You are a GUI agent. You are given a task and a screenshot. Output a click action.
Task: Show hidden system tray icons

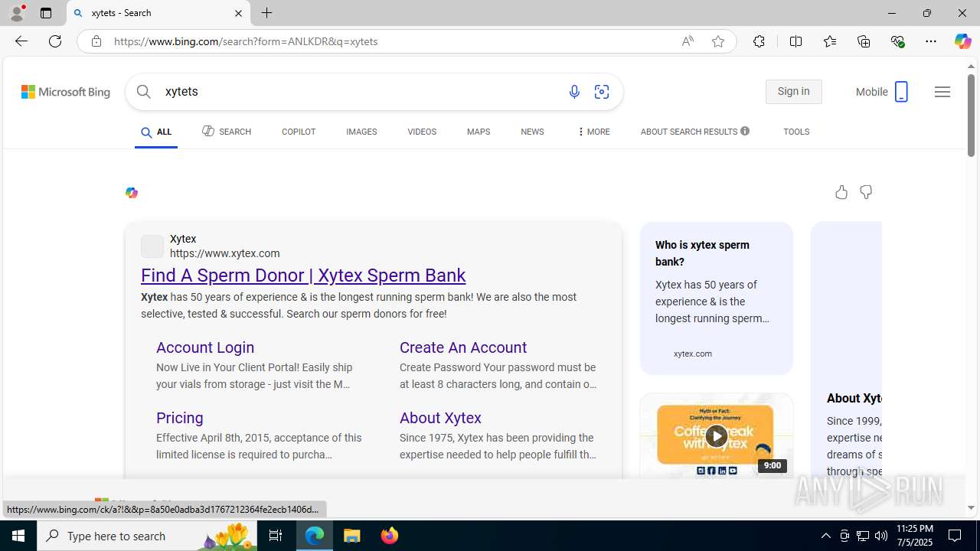[825, 536]
